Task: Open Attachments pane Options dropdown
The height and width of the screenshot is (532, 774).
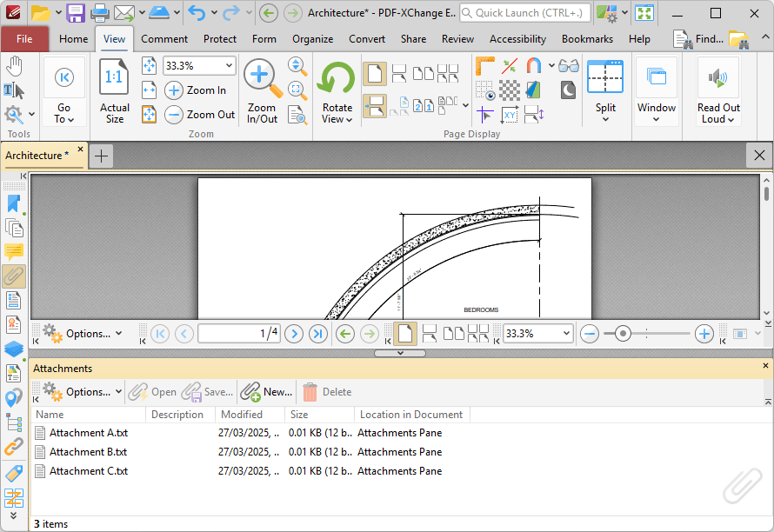Action: click(x=83, y=392)
